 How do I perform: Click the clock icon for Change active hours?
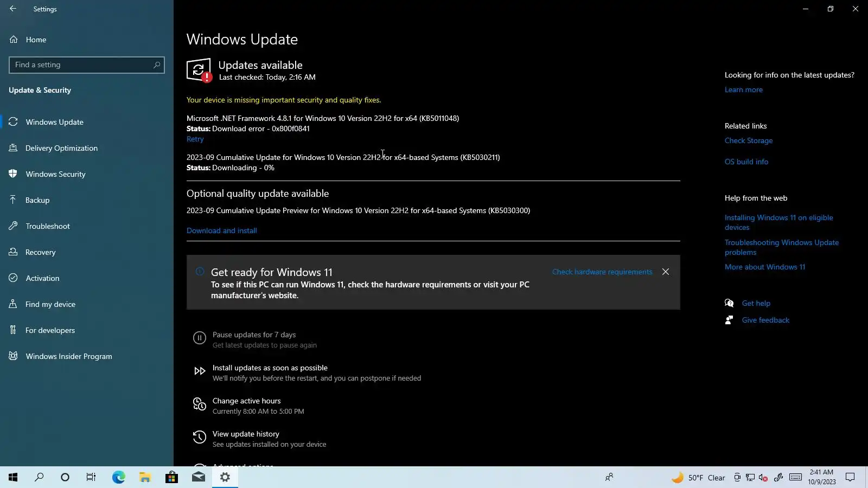(x=200, y=404)
